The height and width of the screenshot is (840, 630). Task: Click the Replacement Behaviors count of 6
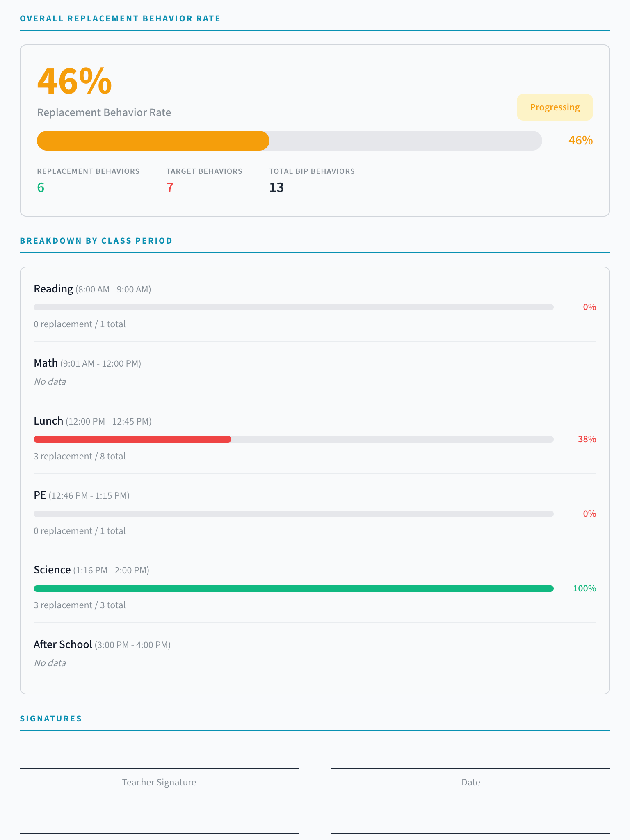click(41, 187)
